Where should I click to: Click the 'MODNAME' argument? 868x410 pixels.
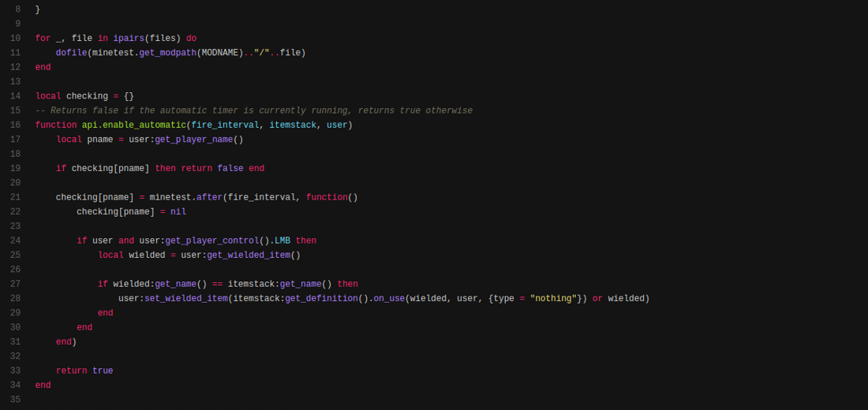pos(220,53)
